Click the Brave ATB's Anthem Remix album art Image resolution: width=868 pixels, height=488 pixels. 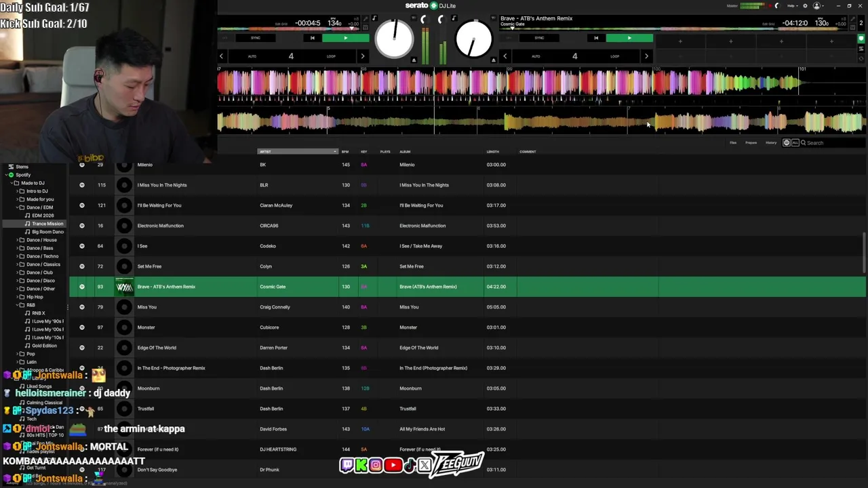click(x=124, y=287)
